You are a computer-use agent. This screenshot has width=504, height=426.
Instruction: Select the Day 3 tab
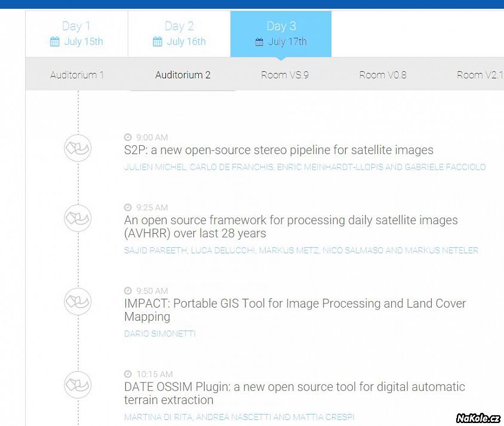281,33
